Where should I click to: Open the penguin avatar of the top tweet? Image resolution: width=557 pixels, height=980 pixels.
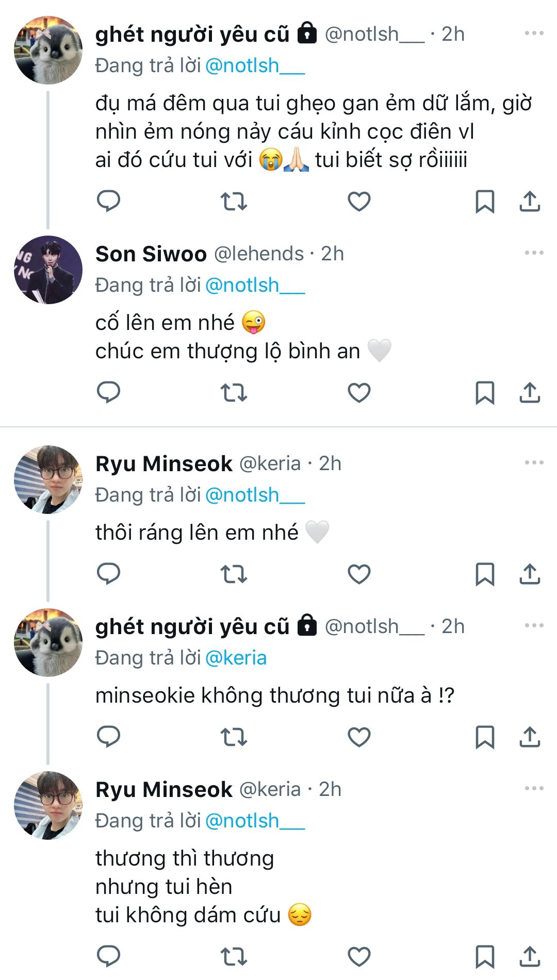pyautogui.click(x=48, y=50)
